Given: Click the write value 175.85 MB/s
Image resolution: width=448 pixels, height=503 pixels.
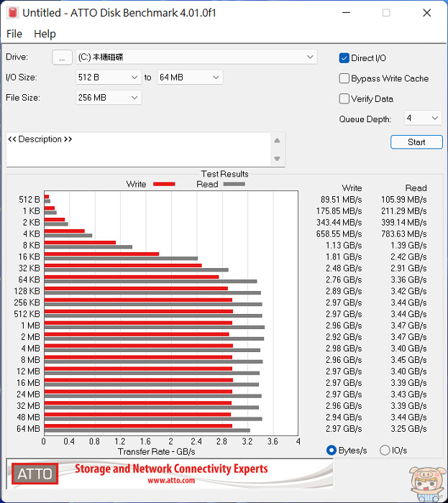Looking at the screenshot, I should [339, 211].
